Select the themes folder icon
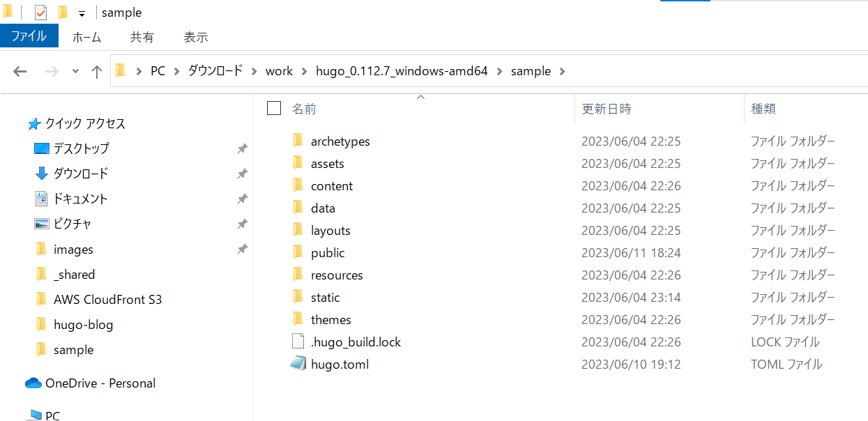Viewport: 868px width, 421px height. [298, 319]
